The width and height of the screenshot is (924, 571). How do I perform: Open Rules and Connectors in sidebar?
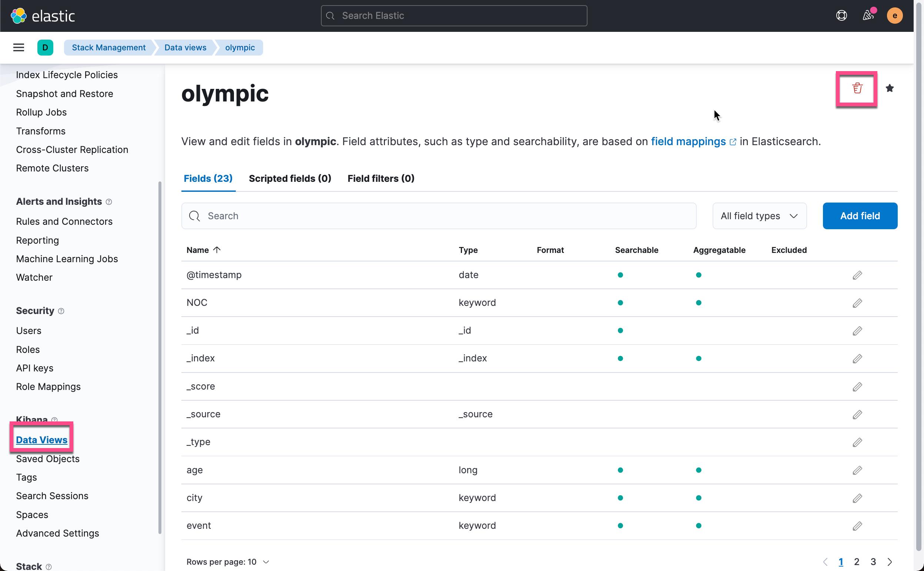pyautogui.click(x=64, y=221)
